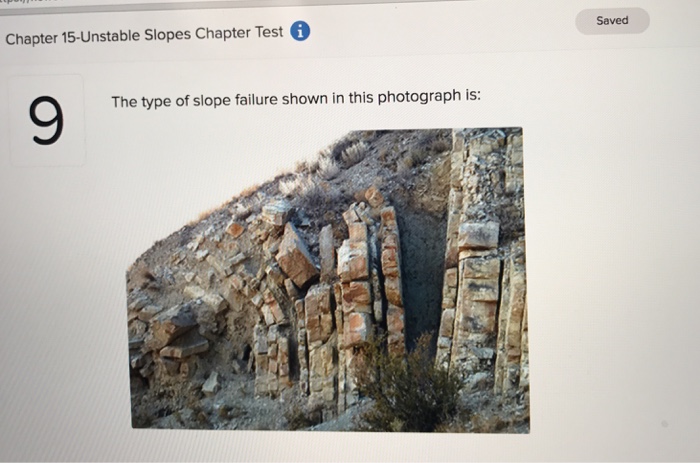Click the Saved status button
Screen dimensions: 700x463
coord(612,21)
